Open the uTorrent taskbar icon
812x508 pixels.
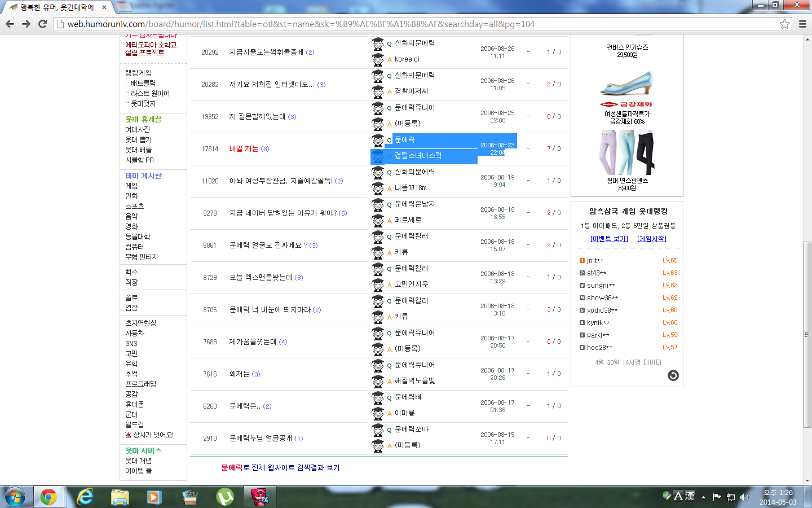[225, 497]
